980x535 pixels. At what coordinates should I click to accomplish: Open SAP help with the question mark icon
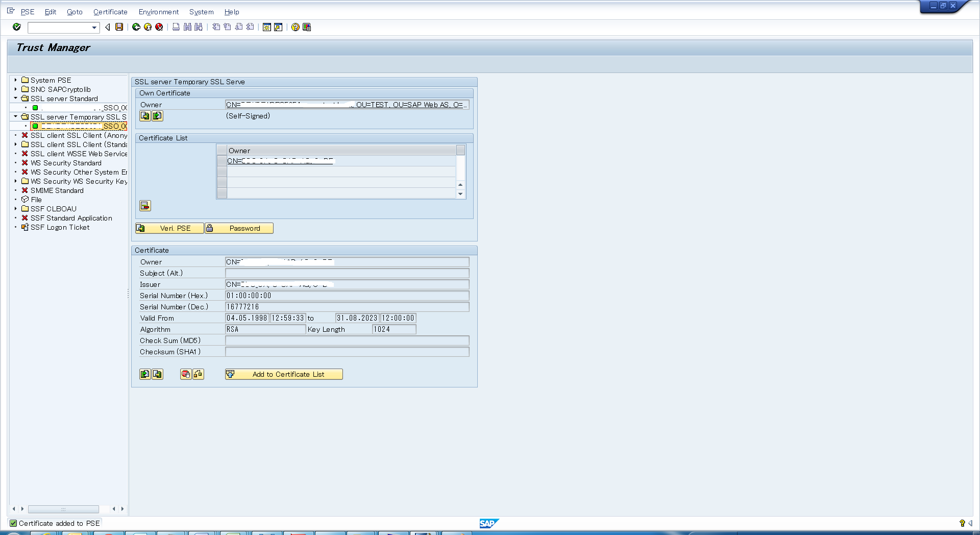tap(295, 28)
